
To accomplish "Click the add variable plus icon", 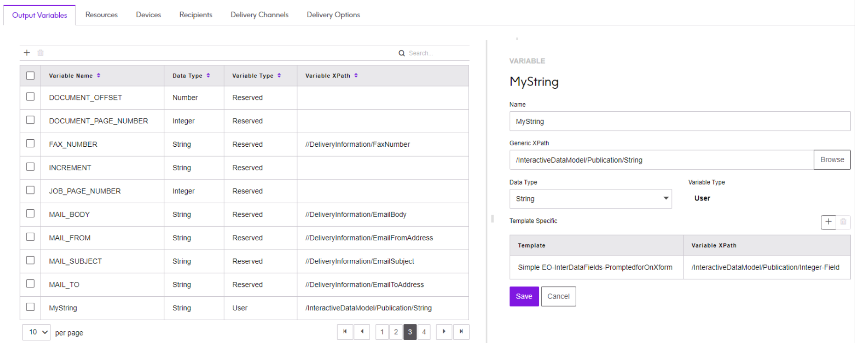I will (x=27, y=53).
